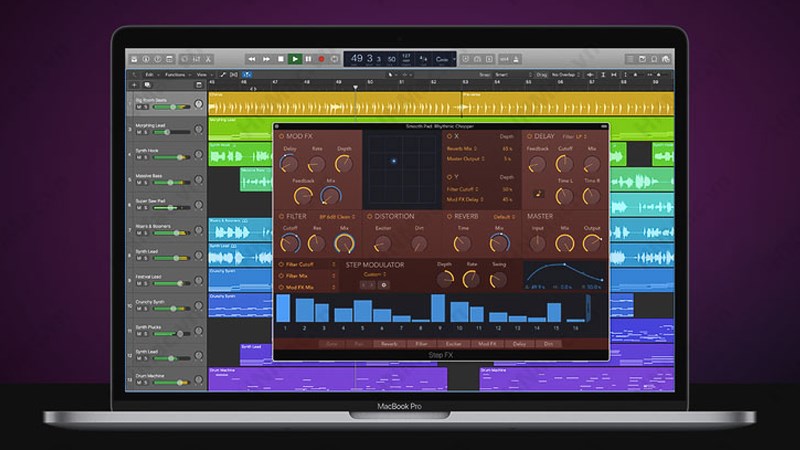This screenshot has width=800, height=450.
Task: Toggle the DELAY power button
Action: click(x=529, y=136)
